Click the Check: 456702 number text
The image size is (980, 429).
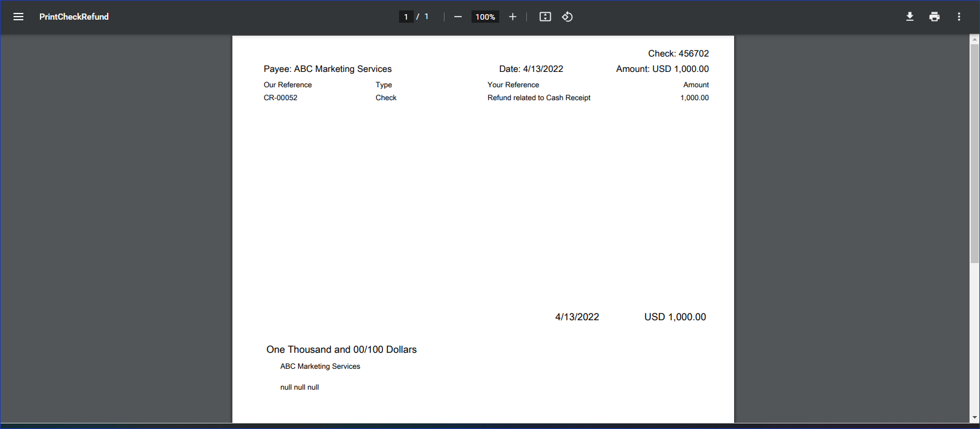(x=678, y=53)
